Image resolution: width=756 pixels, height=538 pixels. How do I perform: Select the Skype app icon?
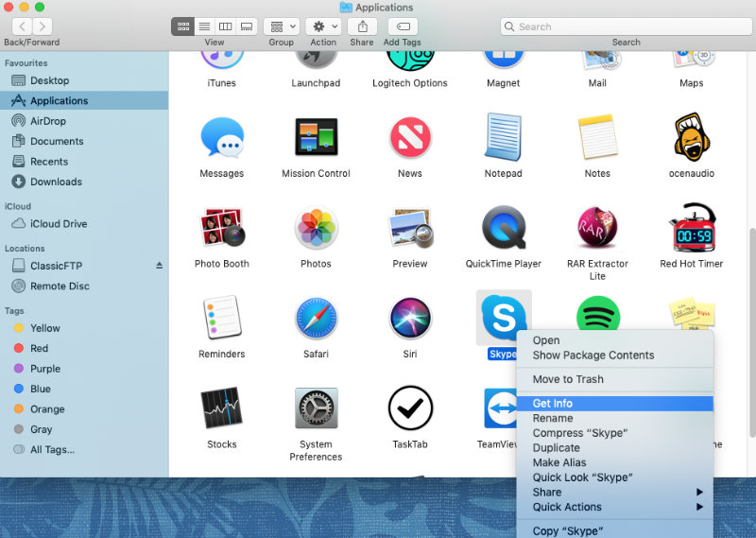pos(504,318)
